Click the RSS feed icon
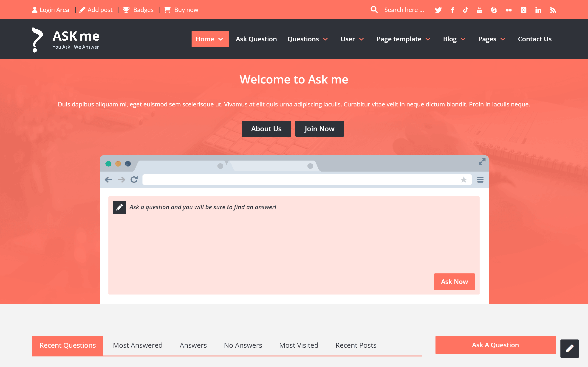This screenshot has width=588, height=367. pyautogui.click(x=553, y=10)
